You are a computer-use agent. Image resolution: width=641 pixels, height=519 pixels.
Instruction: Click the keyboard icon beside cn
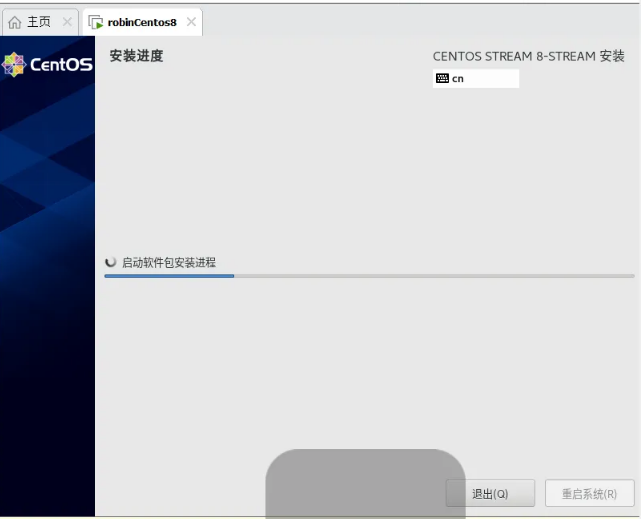pos(442,78)
